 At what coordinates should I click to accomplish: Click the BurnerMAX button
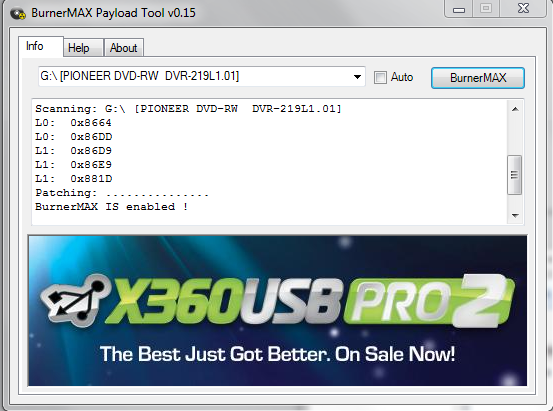pos(478,78)
